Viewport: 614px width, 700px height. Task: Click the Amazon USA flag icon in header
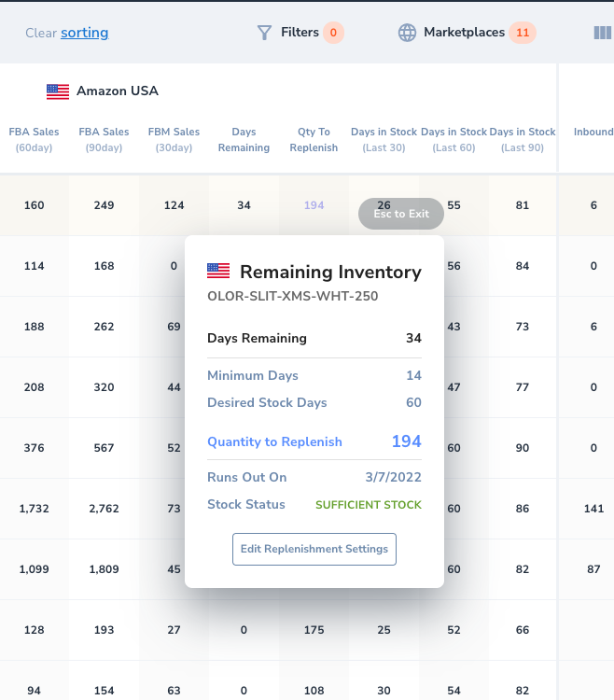pyautogui.click(x=58, y=91)
